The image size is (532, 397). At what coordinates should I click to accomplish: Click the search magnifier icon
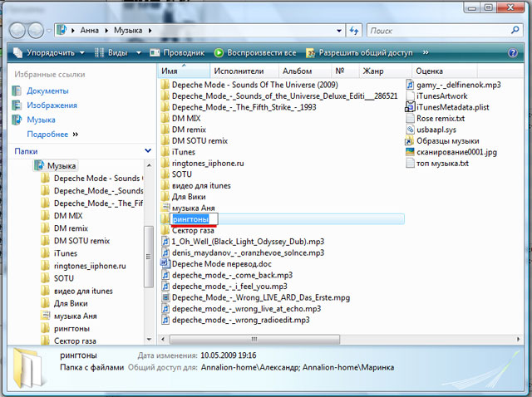[x=515, y=31]
